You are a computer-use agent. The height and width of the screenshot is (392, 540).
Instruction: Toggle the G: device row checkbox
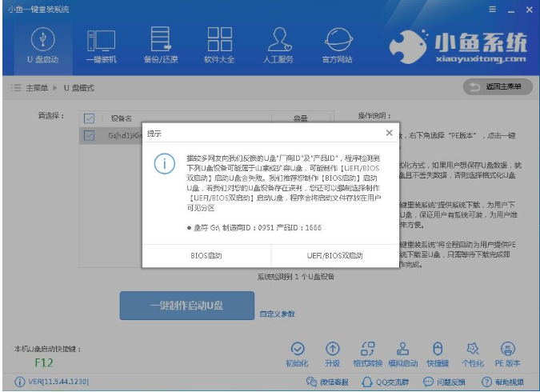coord(90,136)
